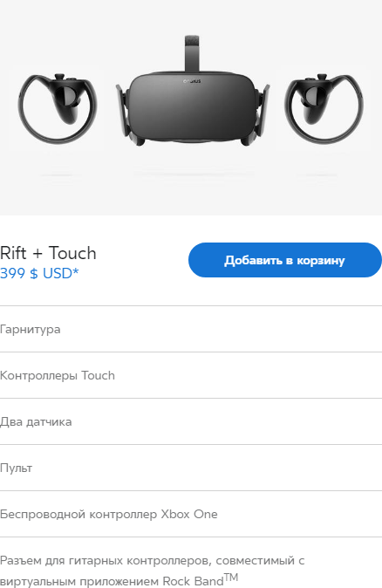This screenshot has height=588, width=382.
Task: Select the "Два датчика" list item
Action: pos(191,421)
